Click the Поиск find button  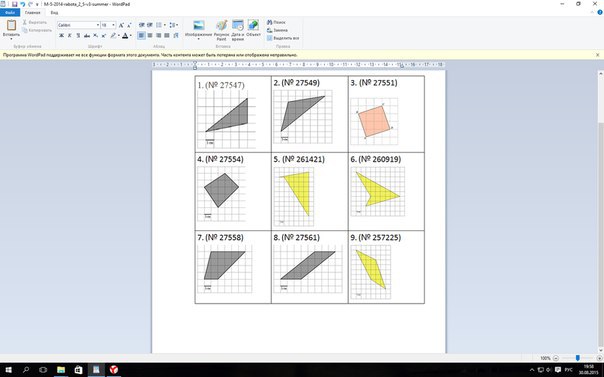point(276,22)
